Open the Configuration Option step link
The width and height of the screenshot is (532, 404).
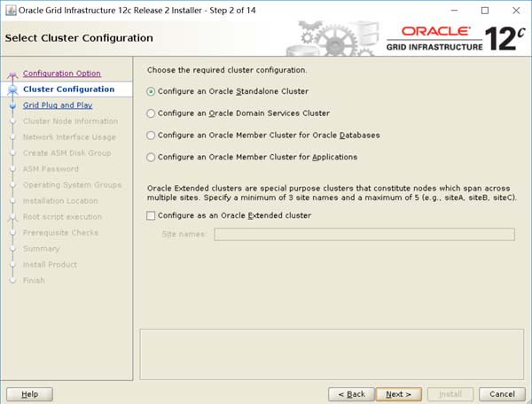tap(62, 74)
